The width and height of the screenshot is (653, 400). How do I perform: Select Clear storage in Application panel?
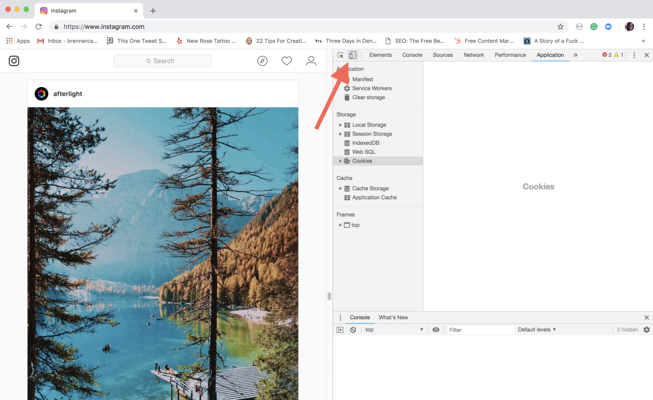click(x=368, y=97)
